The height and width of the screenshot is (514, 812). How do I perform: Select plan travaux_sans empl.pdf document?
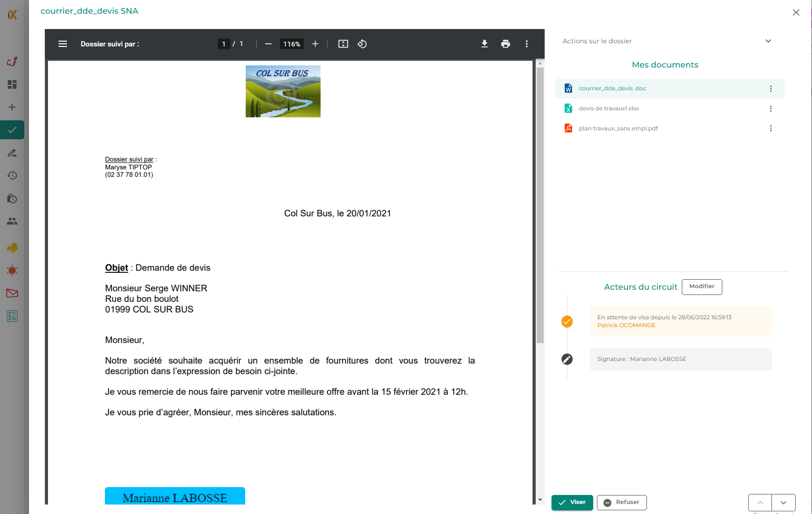click(x=670, y=128)
